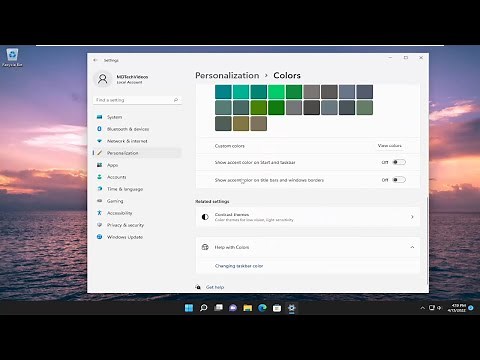Click the Get help link
Viewport: 480px width, 360px height.
[x=215, y=287]
